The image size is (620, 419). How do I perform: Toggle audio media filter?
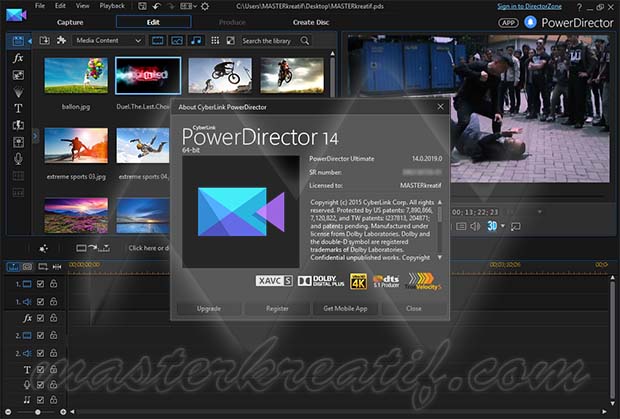tap(196, 40)
